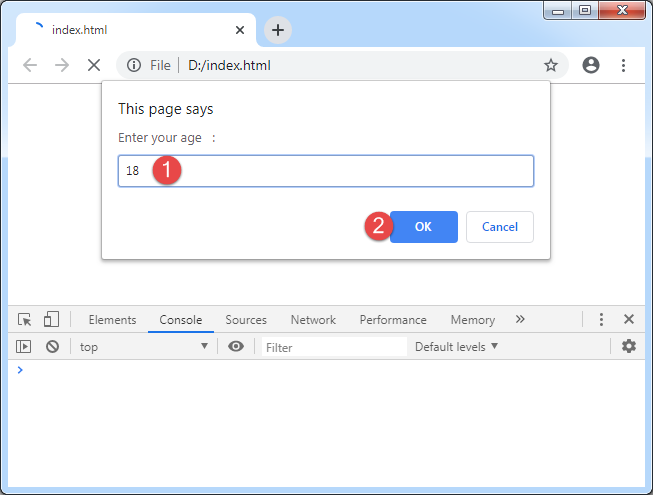Expand the top JavaScript context dropdown
Viewport: 653px width, 495px height.
tap(143, 347)
